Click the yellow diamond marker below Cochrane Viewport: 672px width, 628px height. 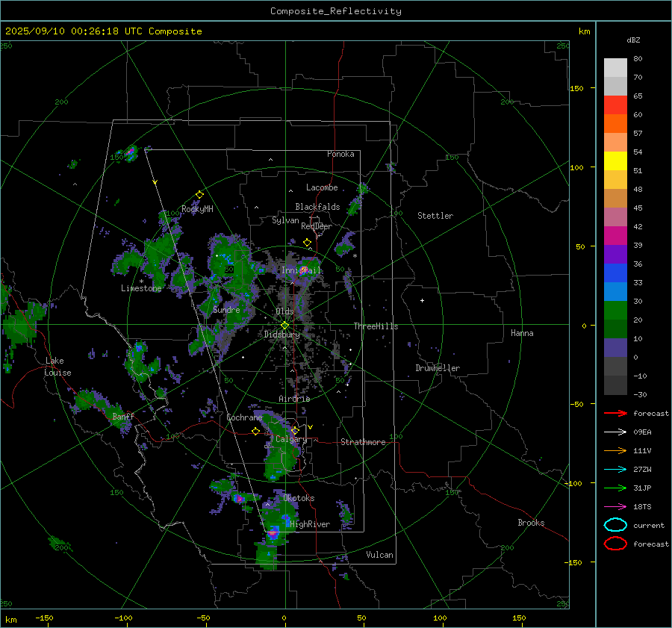[256, 432]
